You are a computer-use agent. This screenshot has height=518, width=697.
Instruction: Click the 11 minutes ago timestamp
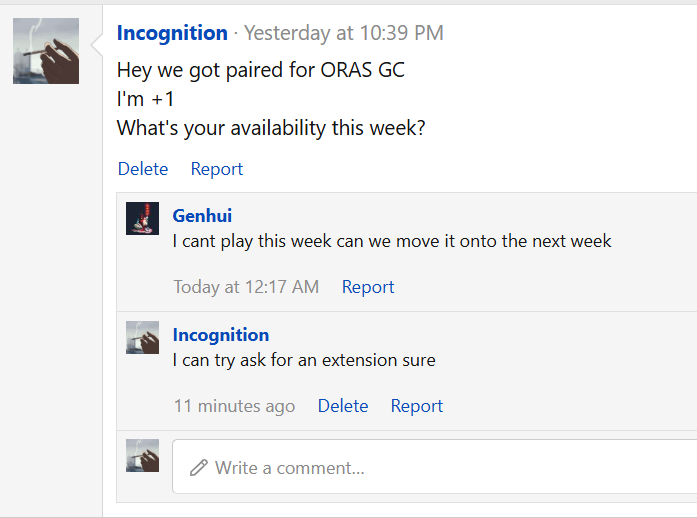pos(234,406)
